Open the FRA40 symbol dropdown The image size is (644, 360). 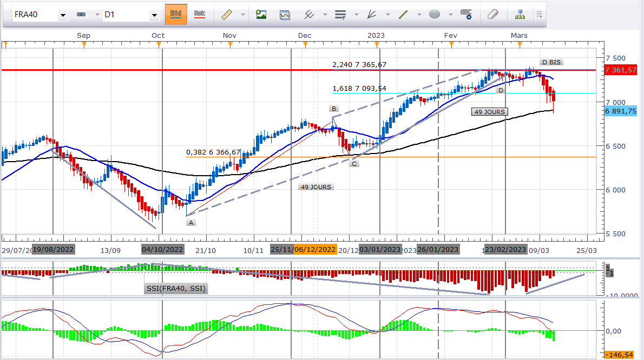tap(63, 15)
